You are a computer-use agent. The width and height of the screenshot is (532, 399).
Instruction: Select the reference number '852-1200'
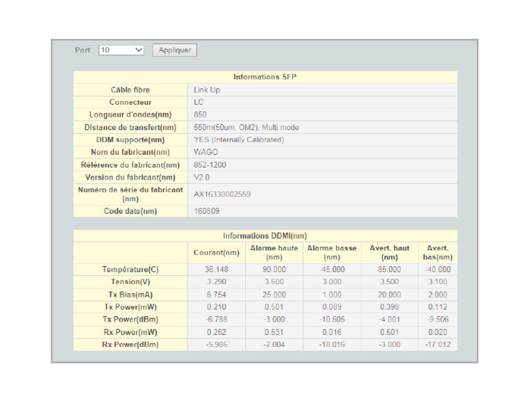(x=210, y=165)
